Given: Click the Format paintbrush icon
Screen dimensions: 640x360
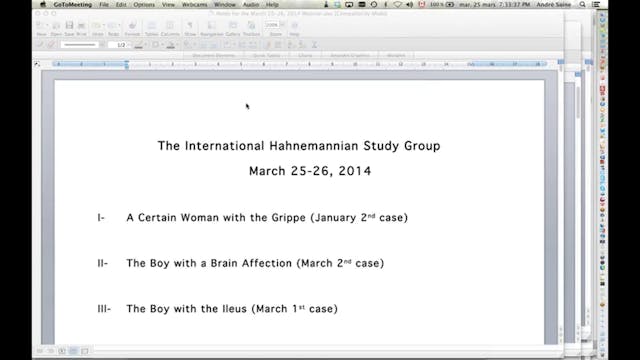Looking at the screenshot, I should click(132, 26).
